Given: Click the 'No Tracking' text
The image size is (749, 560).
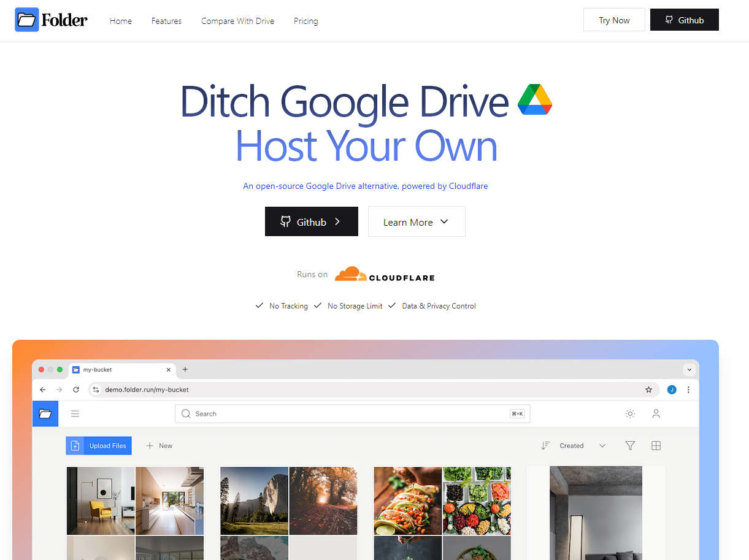Looking at the screenshot, I should point(288,306).
